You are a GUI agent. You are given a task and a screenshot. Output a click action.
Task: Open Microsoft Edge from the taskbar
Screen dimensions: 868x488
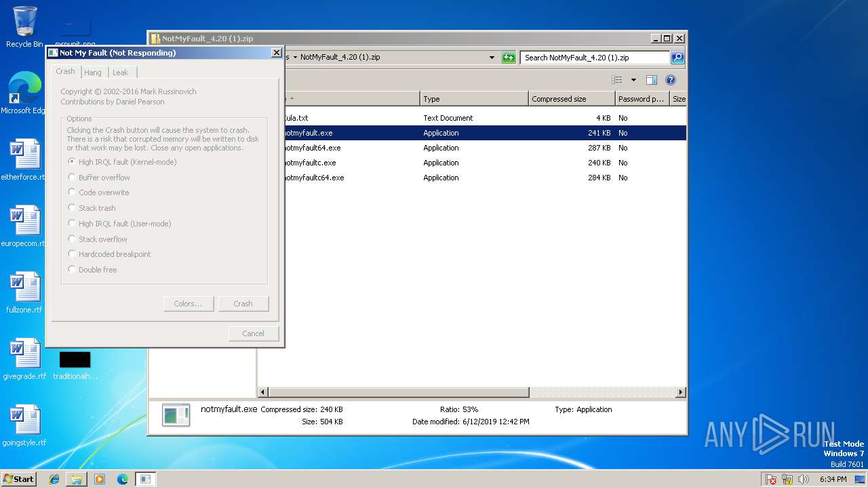[x=123, y=479]
